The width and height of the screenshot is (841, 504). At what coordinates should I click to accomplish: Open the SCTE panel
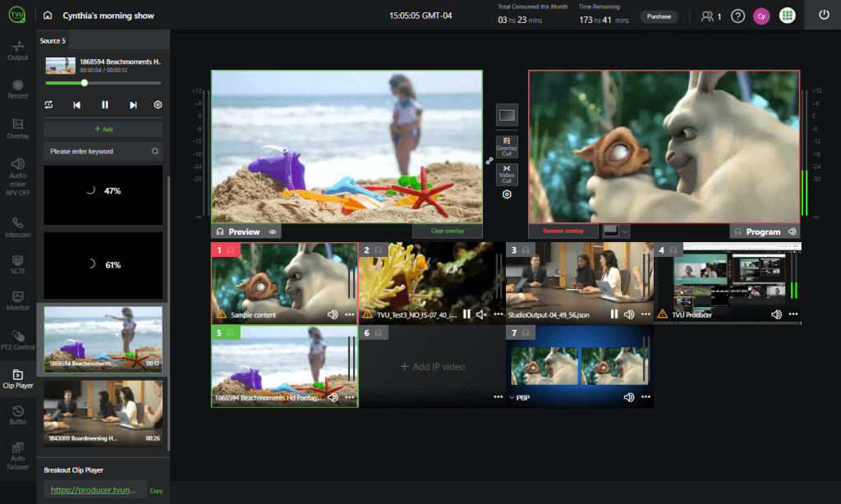18,264
